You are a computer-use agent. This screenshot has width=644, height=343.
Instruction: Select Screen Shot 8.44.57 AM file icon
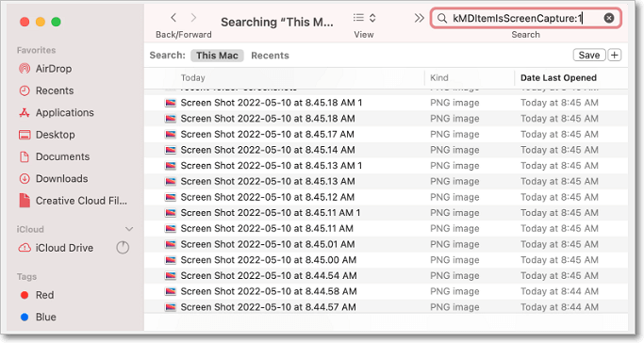point(171,307)
